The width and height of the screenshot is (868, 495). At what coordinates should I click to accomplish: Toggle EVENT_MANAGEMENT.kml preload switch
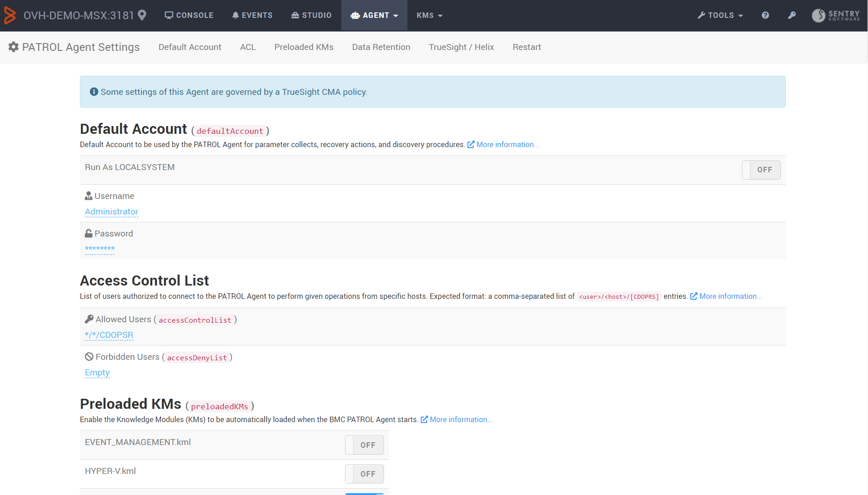point(364,445)
